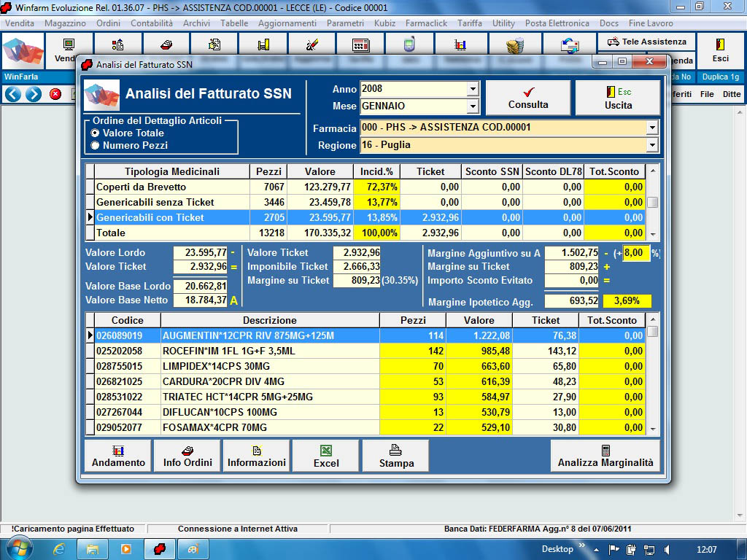The image size is (747, 560).
Task: Click the Uscita exit button
Action: pos(618,98)
